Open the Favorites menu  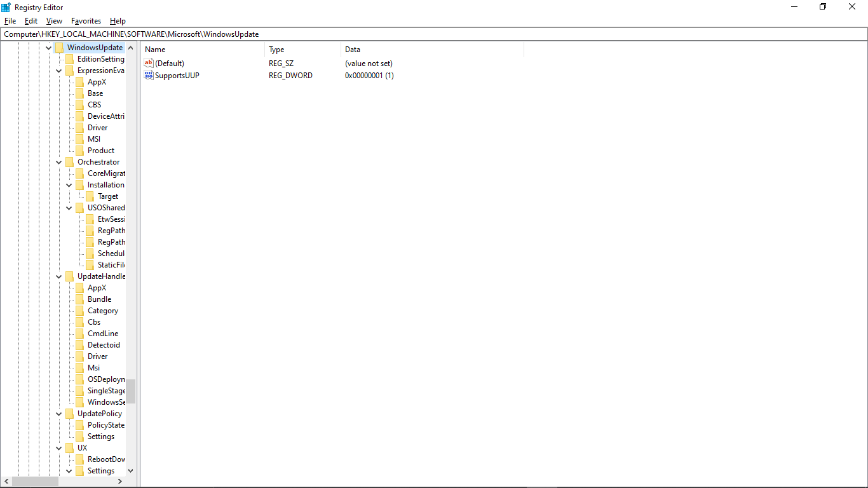(x=86, y=21)
